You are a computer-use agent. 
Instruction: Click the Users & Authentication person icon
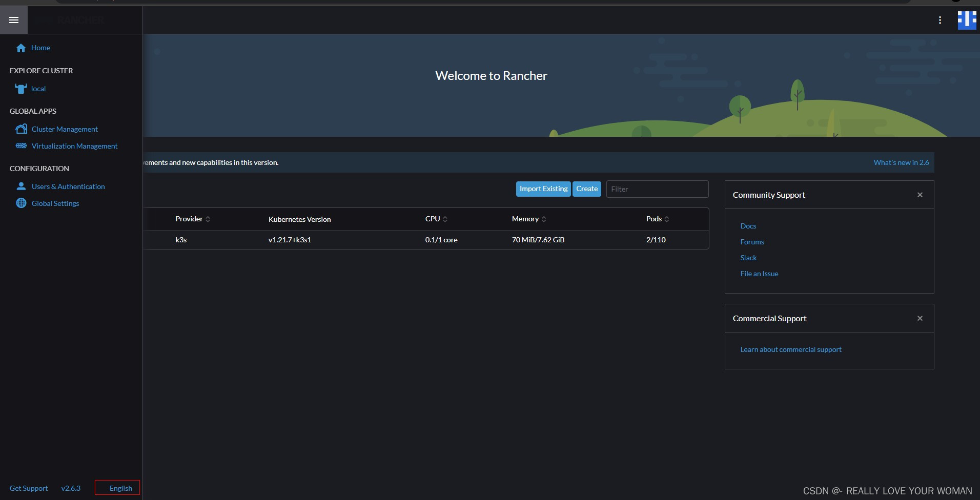(x=21, y=186)
